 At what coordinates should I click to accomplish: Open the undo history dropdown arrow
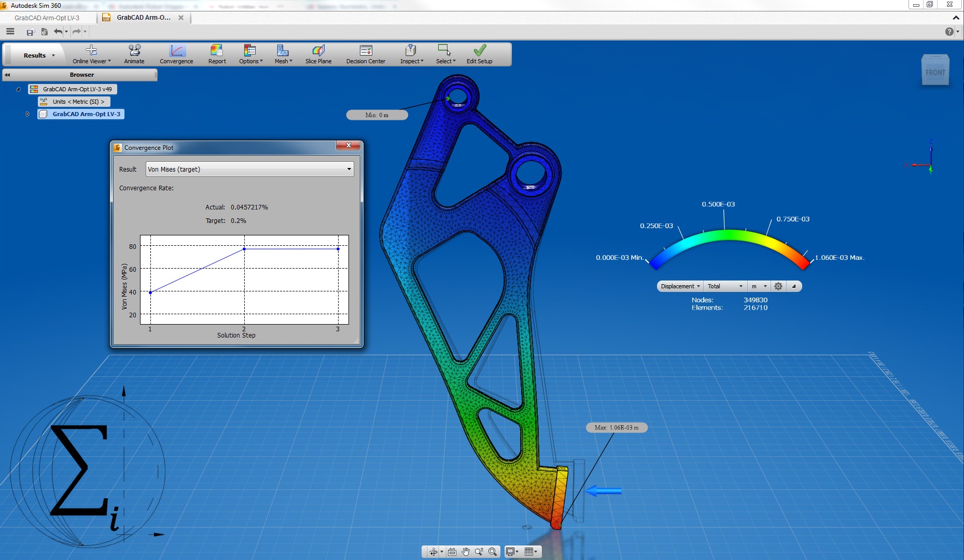click(66, 32)
